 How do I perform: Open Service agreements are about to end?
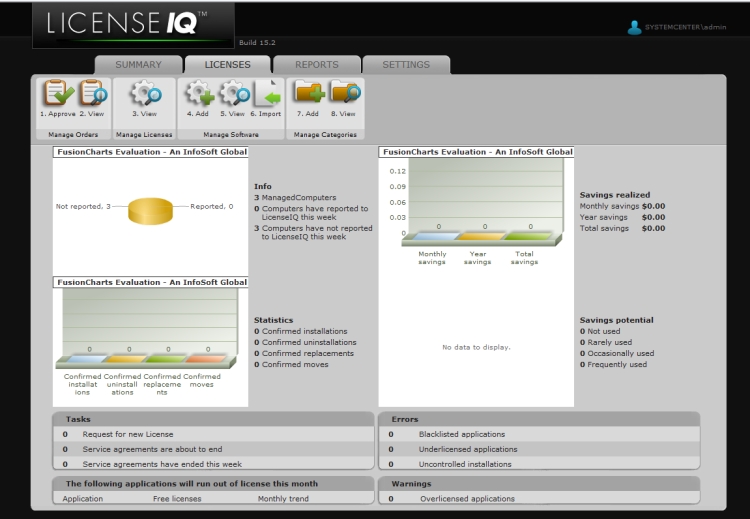[213, 449]
